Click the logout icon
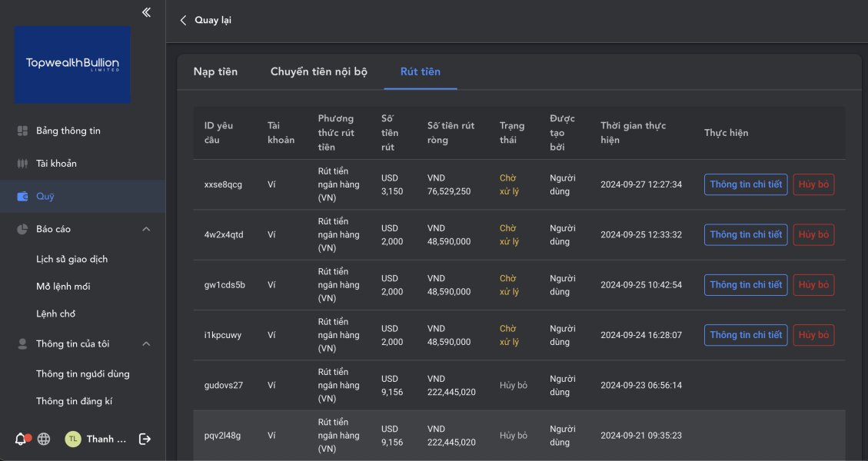 point(145,439)
